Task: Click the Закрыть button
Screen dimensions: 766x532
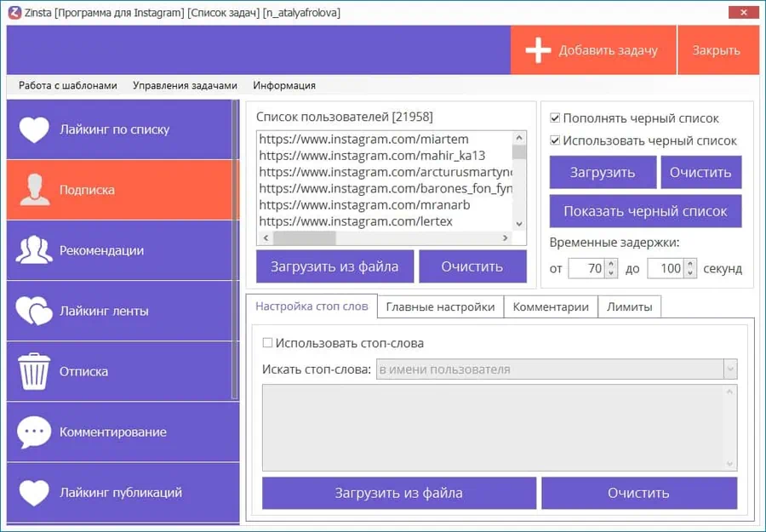Action: coord(718,50)
